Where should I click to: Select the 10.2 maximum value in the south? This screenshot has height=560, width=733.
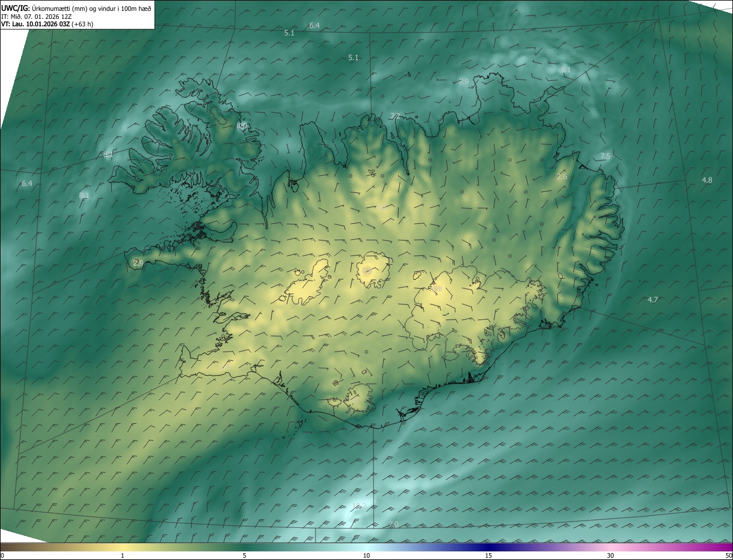tap(359, 506)
